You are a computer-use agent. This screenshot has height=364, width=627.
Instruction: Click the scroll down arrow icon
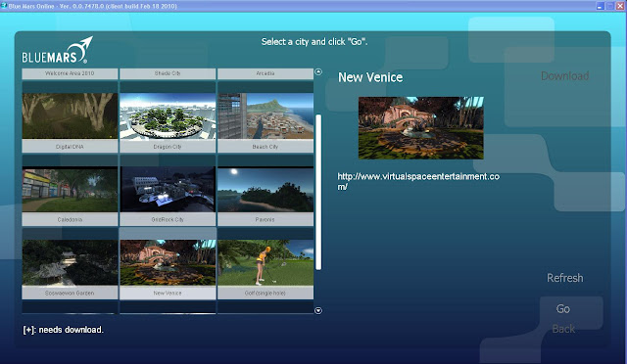(318, 310)
